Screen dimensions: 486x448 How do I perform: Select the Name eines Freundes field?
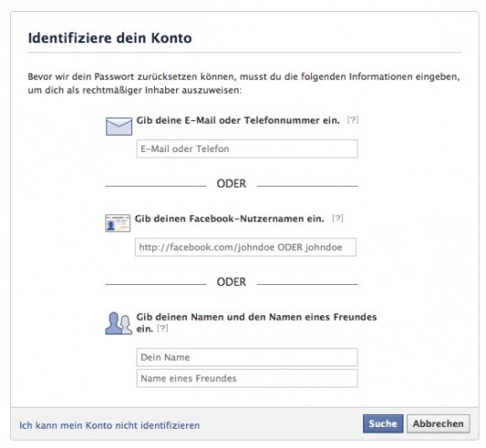click(247, 378)
